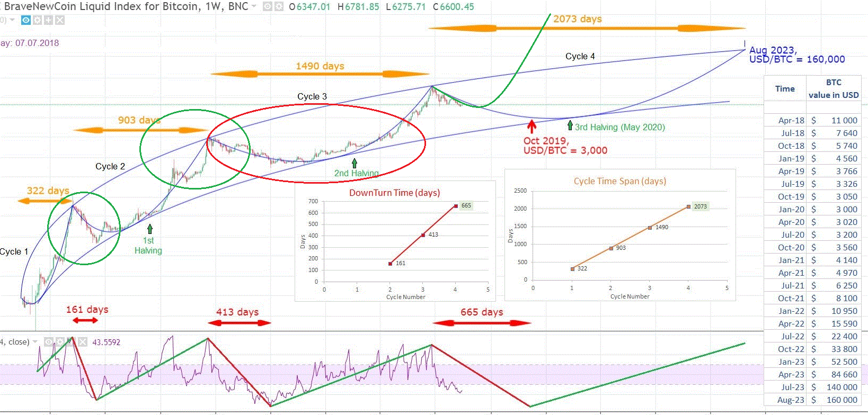
Task: Select the Apr-18 table row
Action: pyautogui.click(x=813, y=120)
